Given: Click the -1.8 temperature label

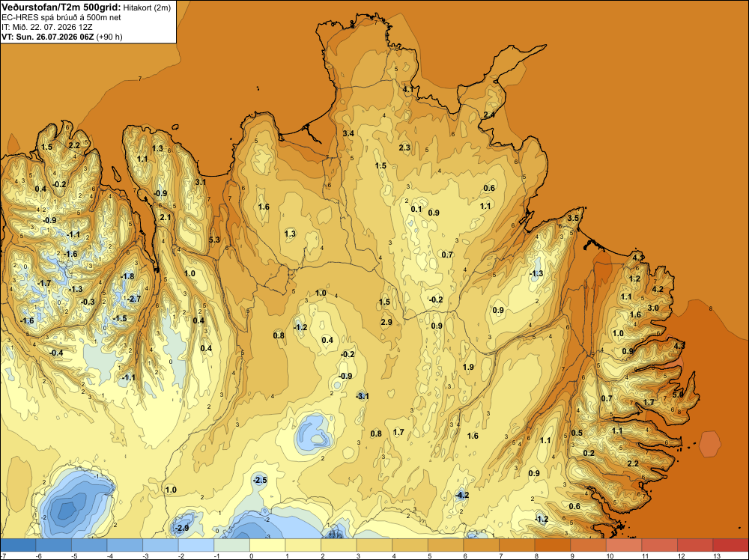Looking at the screenshot, I should pyautogui.click(x=127, y=276).
